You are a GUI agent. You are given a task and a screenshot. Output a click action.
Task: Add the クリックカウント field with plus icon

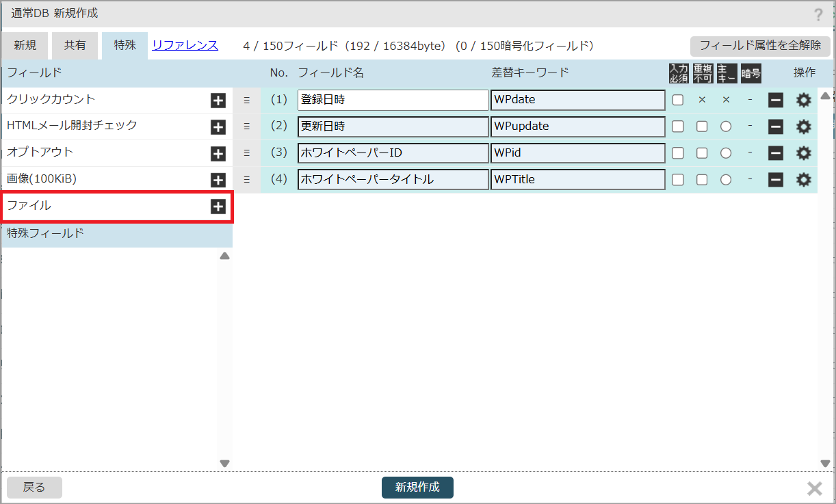218,101
